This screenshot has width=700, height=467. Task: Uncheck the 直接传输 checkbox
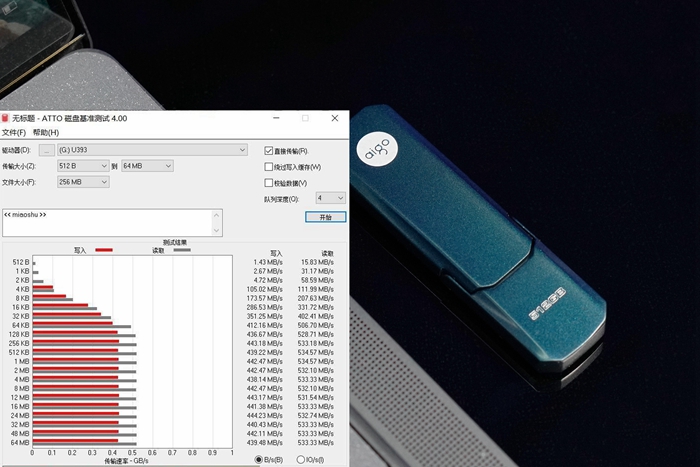pyautogui.click(x=269, y=151)
